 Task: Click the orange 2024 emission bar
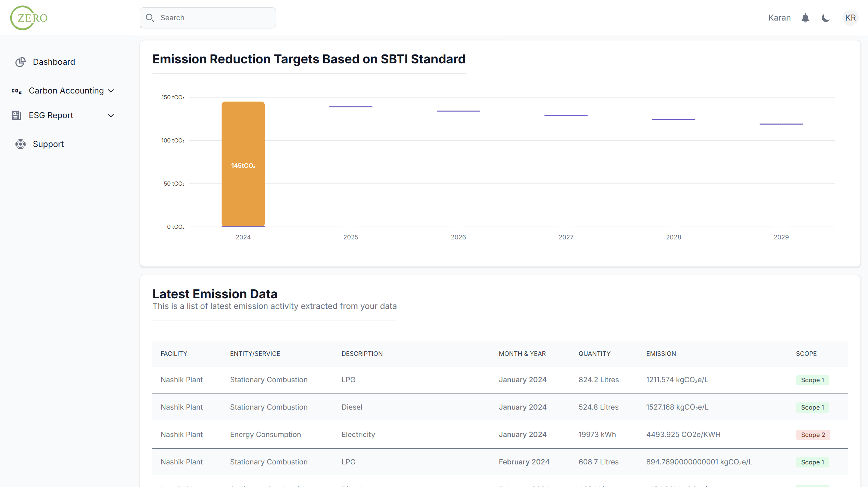(x=243, y=164)
